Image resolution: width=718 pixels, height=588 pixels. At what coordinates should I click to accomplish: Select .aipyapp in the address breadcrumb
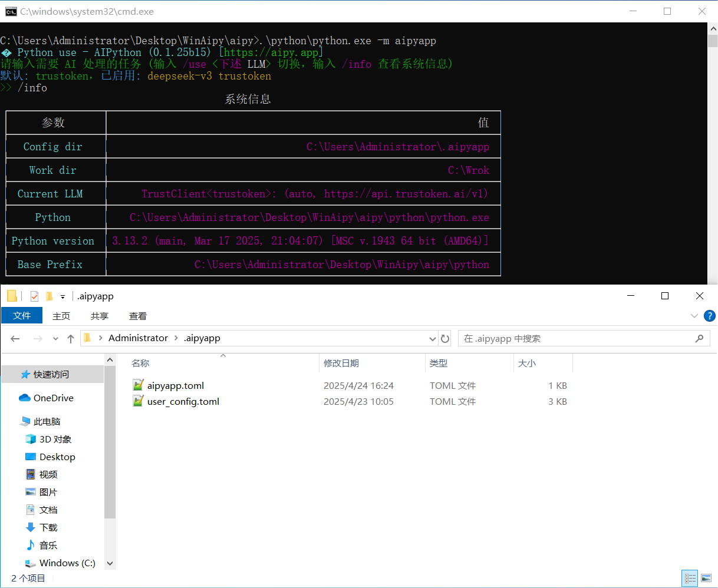202,338
